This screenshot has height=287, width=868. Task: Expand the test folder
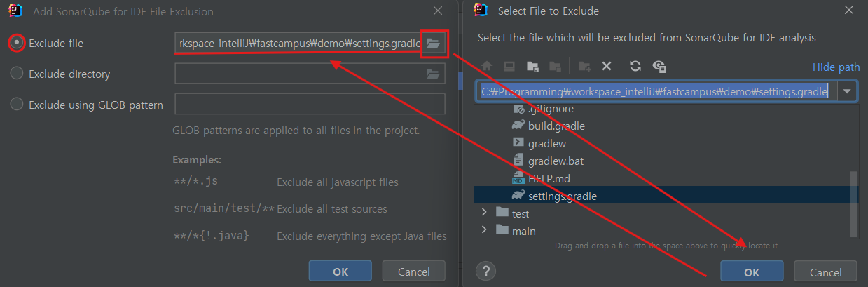pos(484,213)
